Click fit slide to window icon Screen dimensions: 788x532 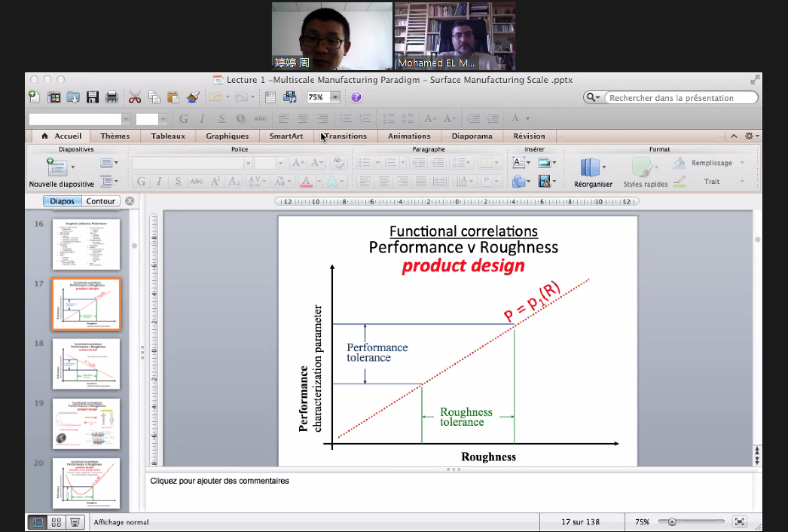(x=739, y=521)
